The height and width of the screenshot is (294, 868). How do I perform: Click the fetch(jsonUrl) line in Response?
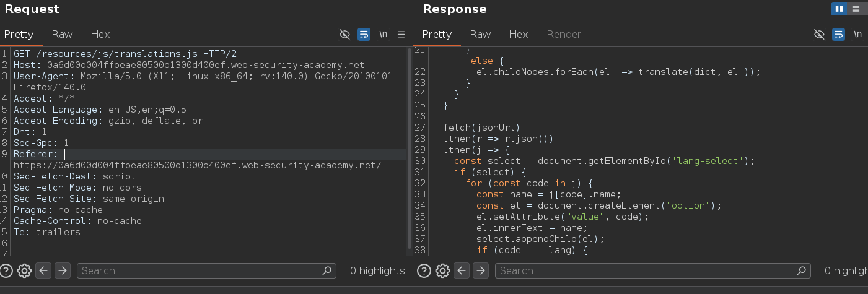click(481, 128)
